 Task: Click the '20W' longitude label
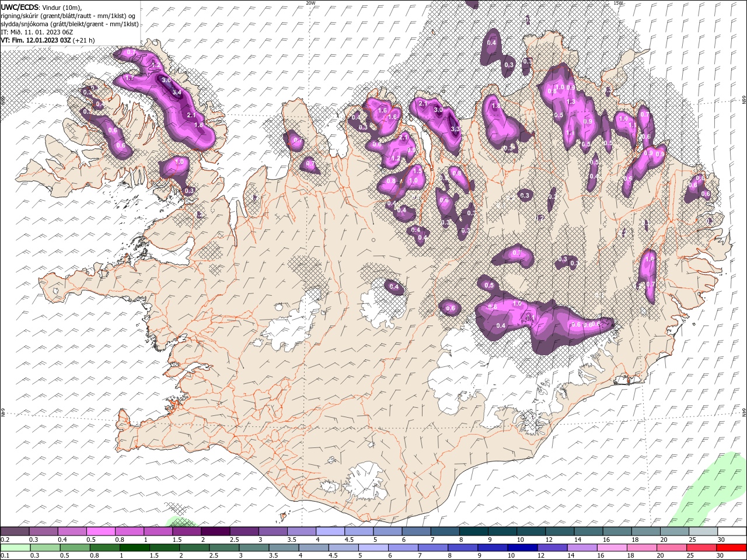coord(310,3)
